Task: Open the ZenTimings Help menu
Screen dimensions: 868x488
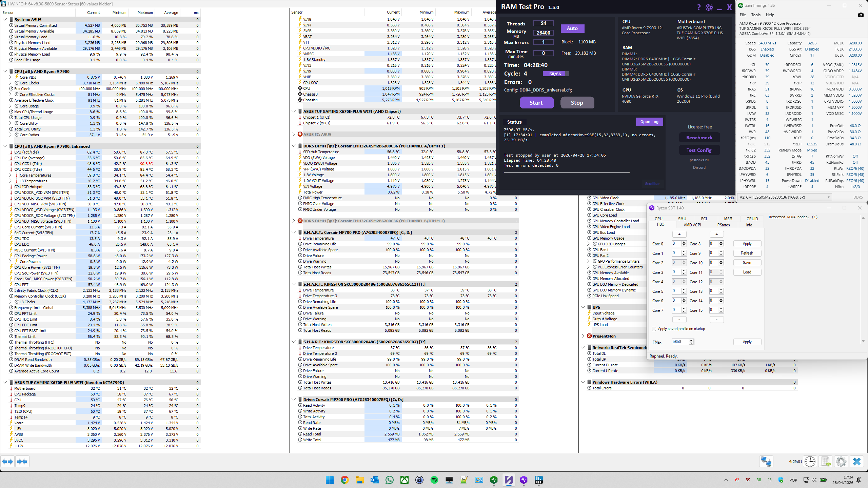Action: click(x=770, y=15)
